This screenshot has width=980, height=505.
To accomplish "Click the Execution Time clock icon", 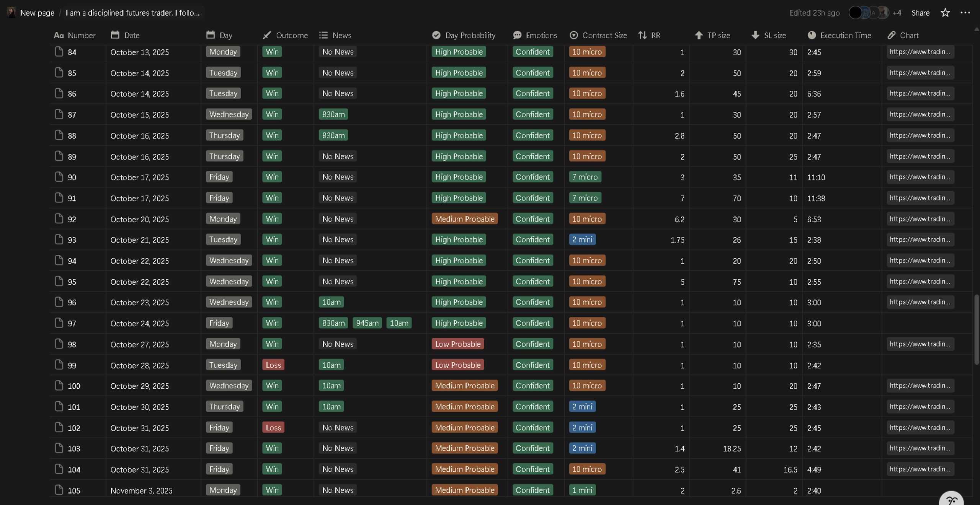I will 812,35.
